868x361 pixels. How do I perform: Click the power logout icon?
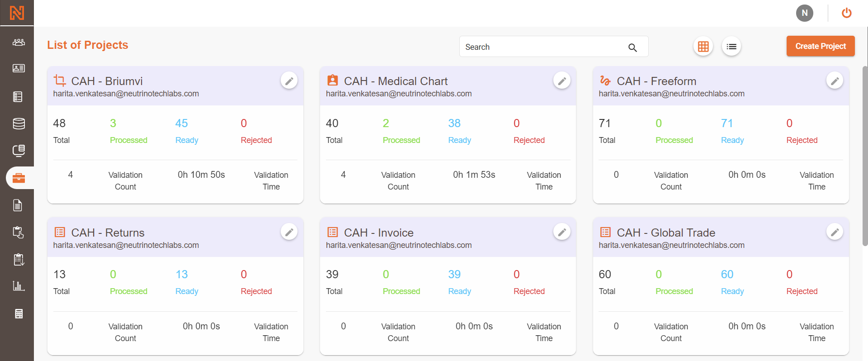click(x=847, y=13)
